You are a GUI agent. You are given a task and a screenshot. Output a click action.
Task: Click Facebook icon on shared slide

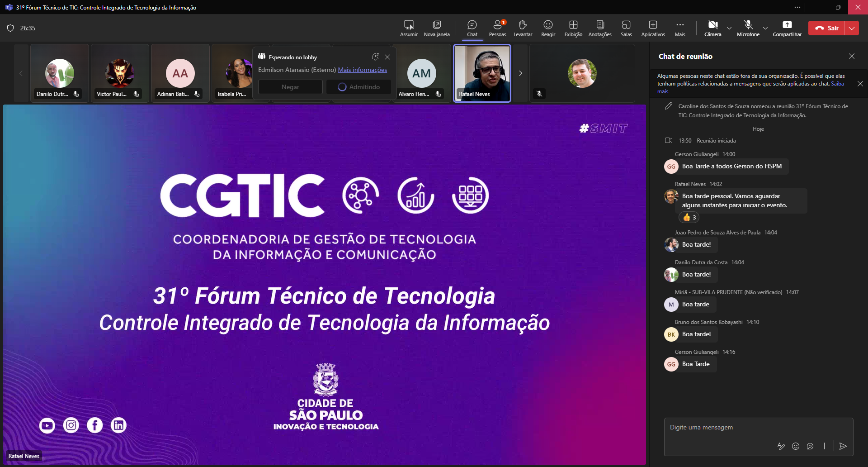[x=95, y=425]
